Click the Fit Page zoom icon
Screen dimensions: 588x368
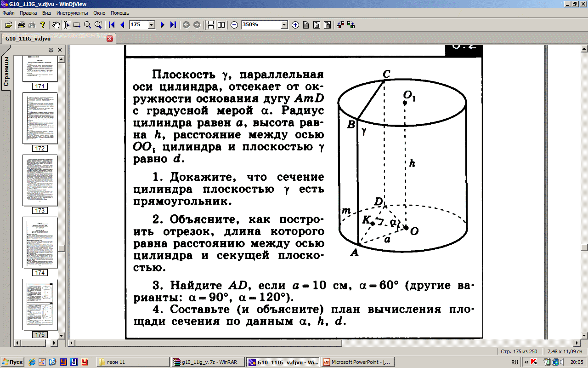click(317, 25)
